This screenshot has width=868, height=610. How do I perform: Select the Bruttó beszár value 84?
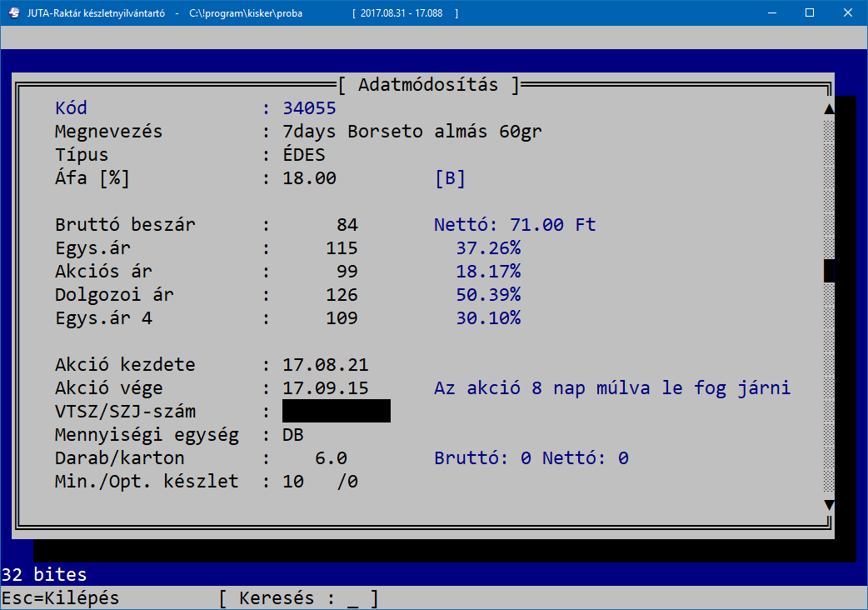[x=347, y=225]
